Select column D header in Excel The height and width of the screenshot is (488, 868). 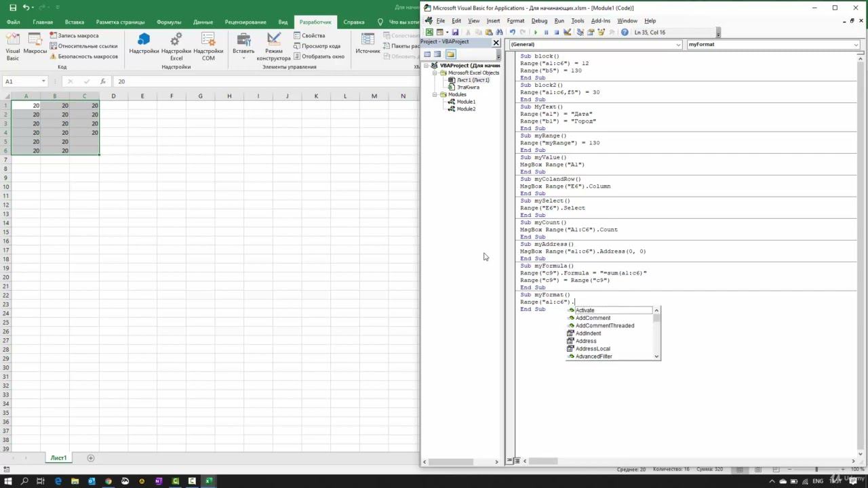[x=113, y=96]
